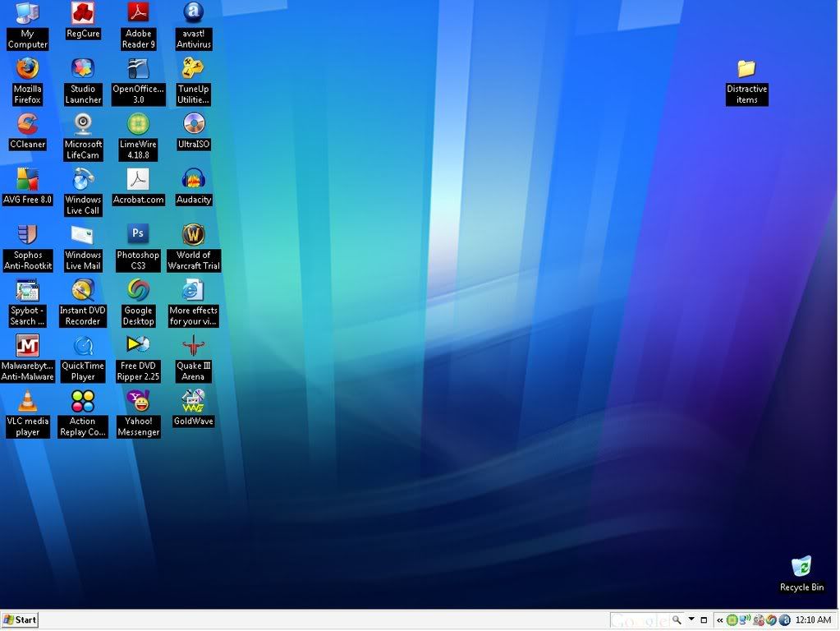Click the QuickTime Player icon
840x631 pixels.
pos(83,358)
